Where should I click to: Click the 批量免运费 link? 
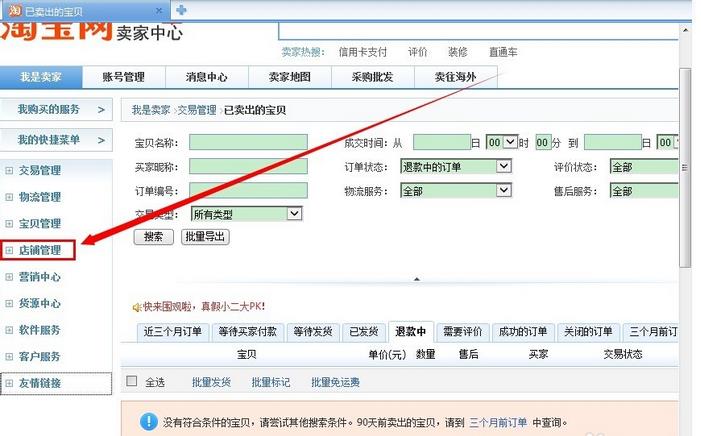[335, 382]
